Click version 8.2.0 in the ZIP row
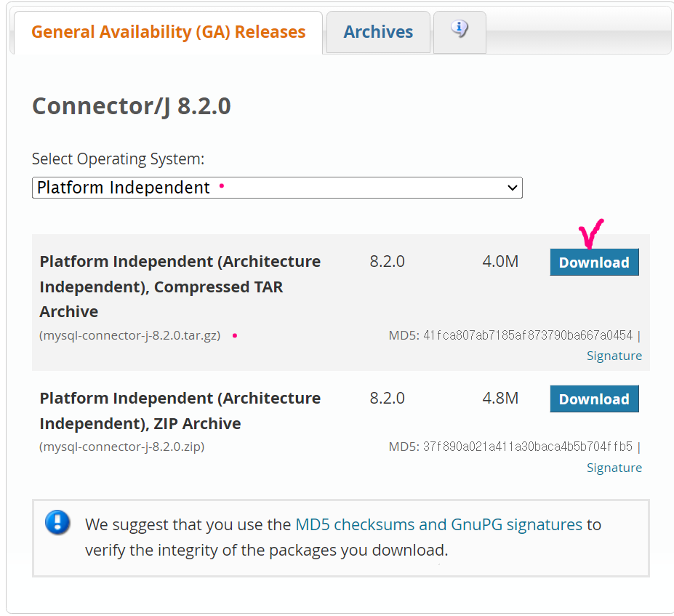674x616 pixels. click(x=388, y=398)
